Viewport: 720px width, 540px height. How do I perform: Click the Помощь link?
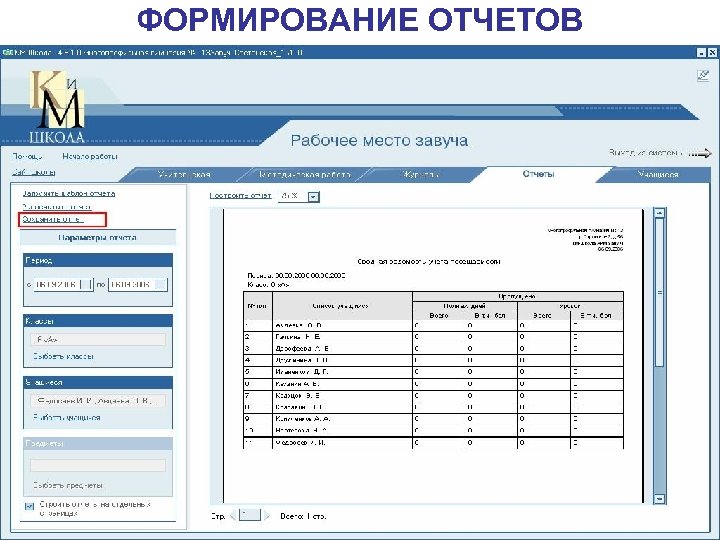tap(28, 157)
